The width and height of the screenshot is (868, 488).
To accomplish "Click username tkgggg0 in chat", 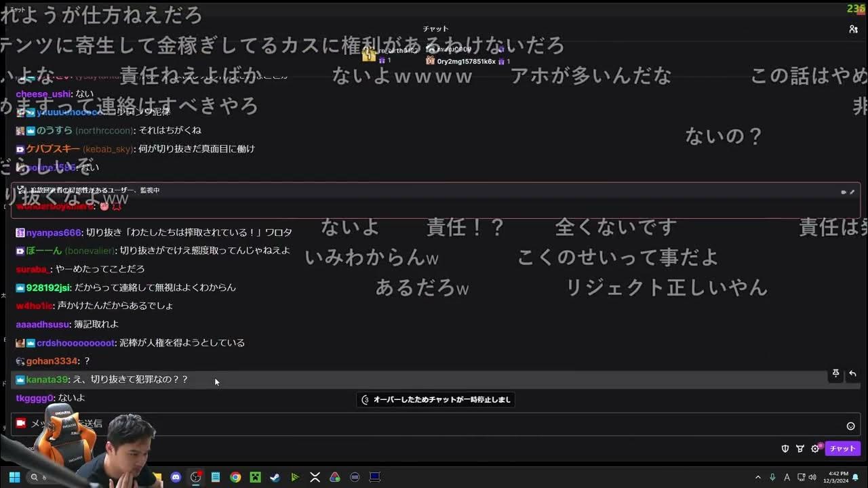I will coord(35,398).
